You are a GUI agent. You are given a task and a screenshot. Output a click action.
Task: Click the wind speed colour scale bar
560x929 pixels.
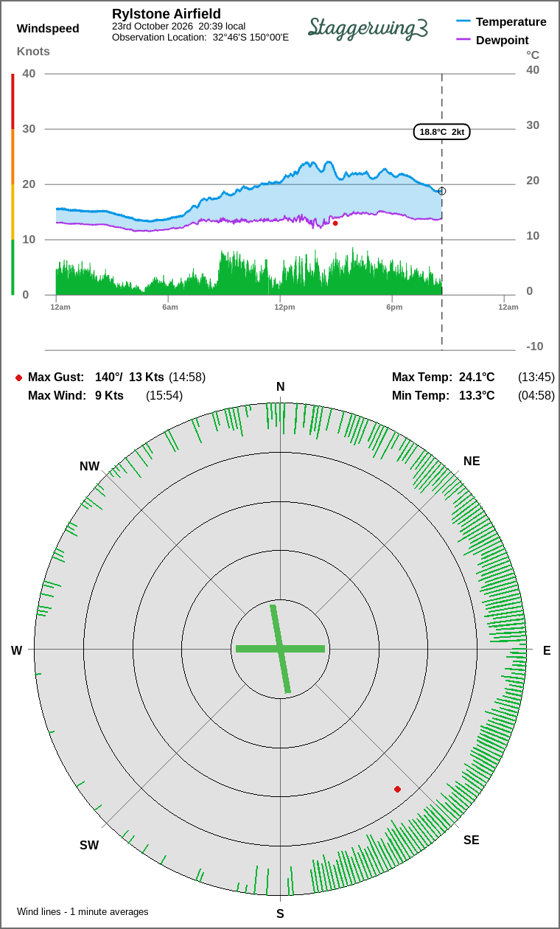(x=13, y=184)
